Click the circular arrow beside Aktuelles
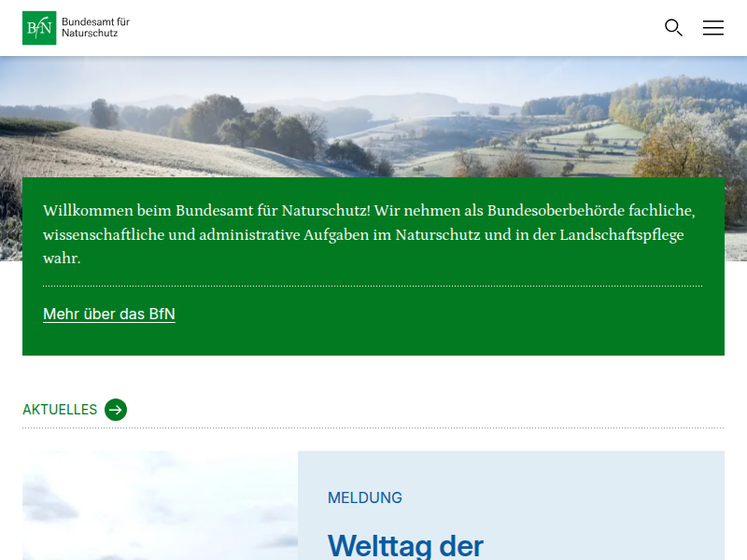The width and height of the screenshot is (747, 560). (116, 410)
